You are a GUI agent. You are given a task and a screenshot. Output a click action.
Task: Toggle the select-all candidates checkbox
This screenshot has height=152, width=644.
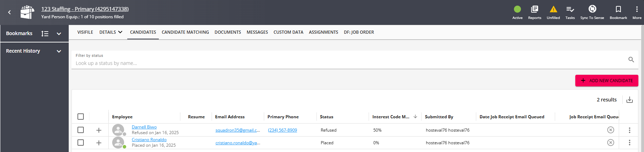click(x=81, y=117)
